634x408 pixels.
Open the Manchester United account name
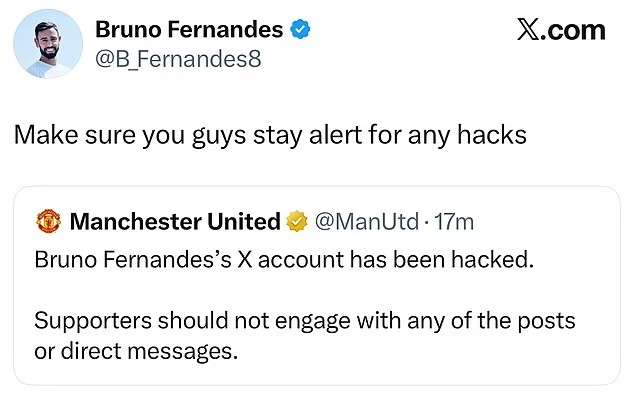click(x=175, y=221)
